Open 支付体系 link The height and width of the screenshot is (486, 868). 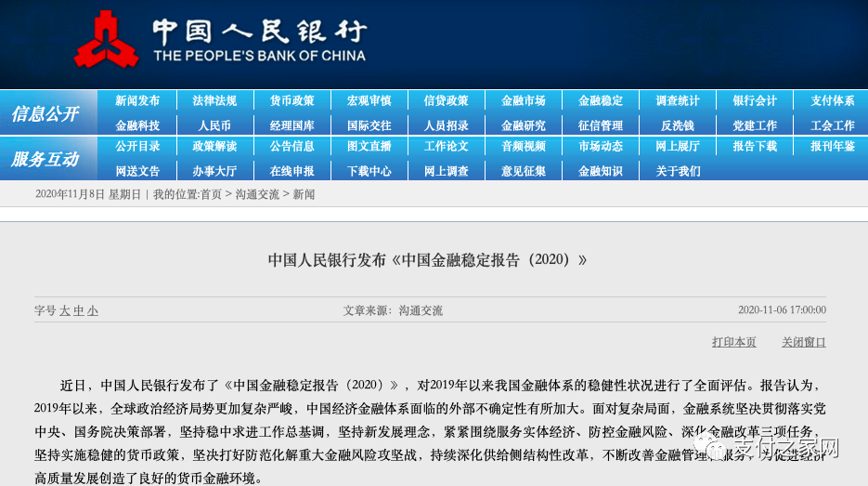pos(833,101)
